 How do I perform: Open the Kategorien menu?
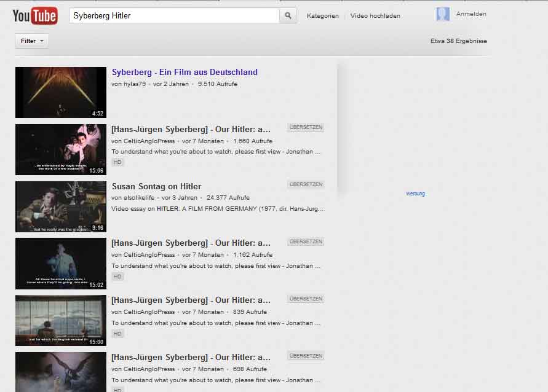[322, 16]
